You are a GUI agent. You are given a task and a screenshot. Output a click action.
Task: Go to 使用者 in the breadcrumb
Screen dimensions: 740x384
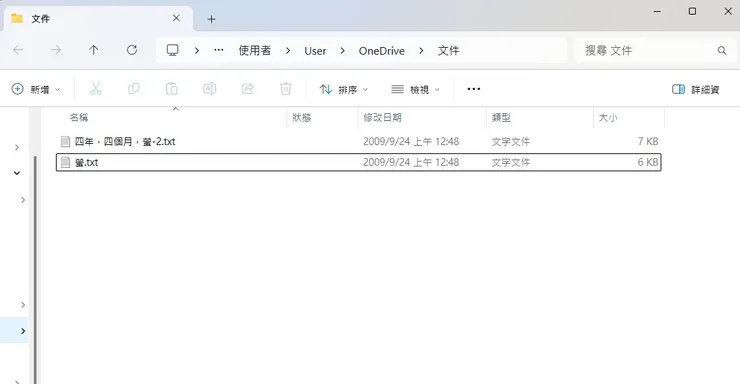point(255,50)
